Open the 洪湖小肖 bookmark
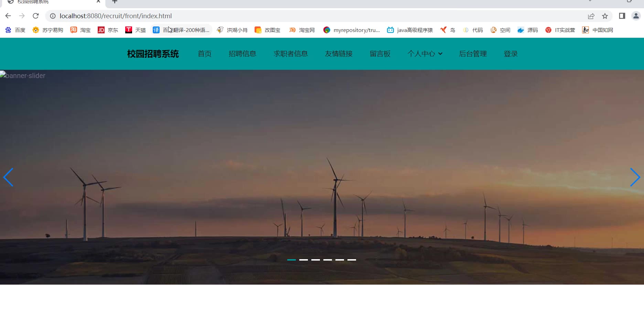Image resolution: width=644 pixels, height=330 pixels. pos(232,30)
